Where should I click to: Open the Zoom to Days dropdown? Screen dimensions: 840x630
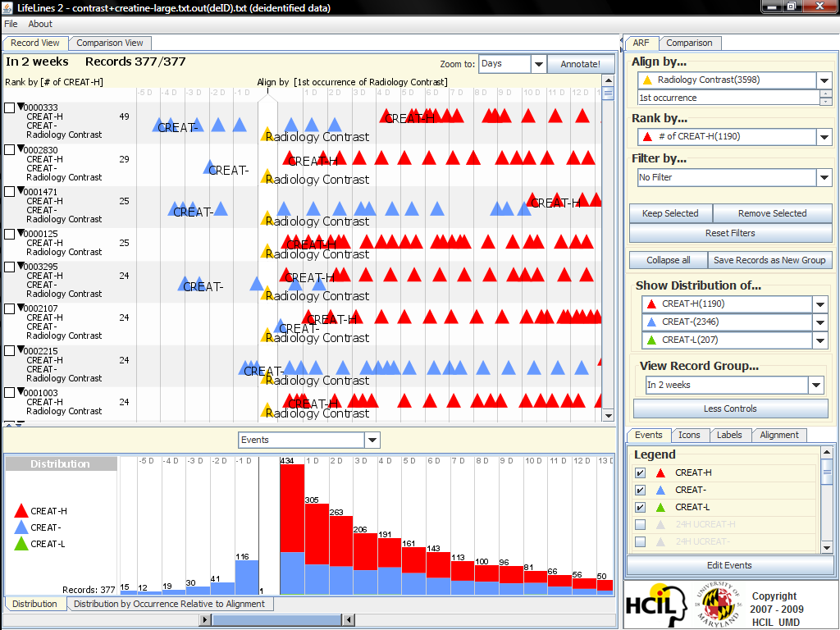tap(538, 64)
